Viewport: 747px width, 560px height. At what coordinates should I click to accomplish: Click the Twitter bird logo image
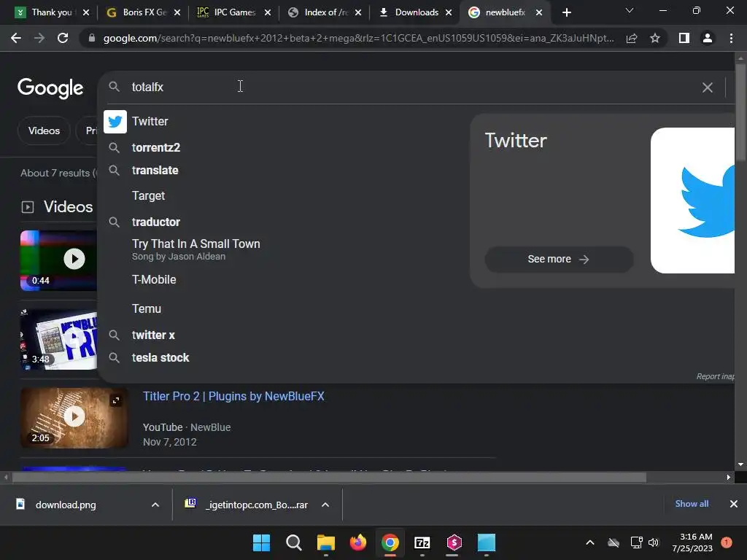point(693,201)
